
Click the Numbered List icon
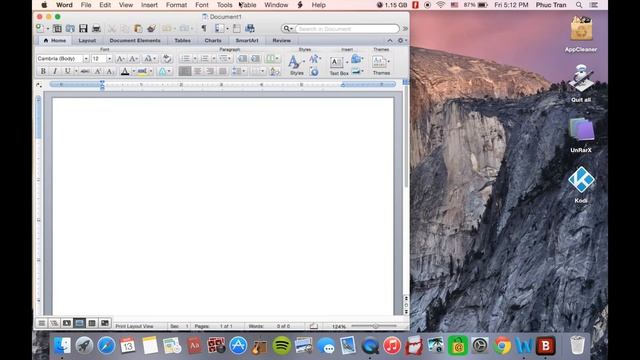(205, 59)
